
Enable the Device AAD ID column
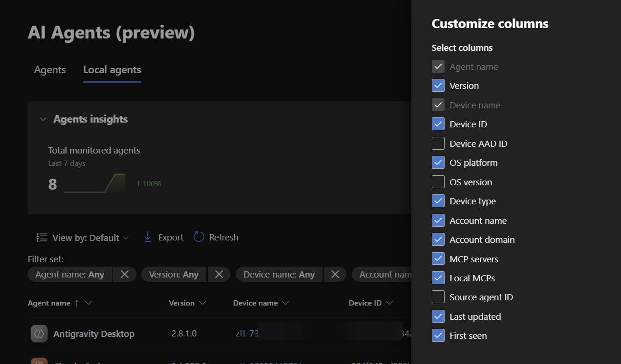click(x=438, y=144)
